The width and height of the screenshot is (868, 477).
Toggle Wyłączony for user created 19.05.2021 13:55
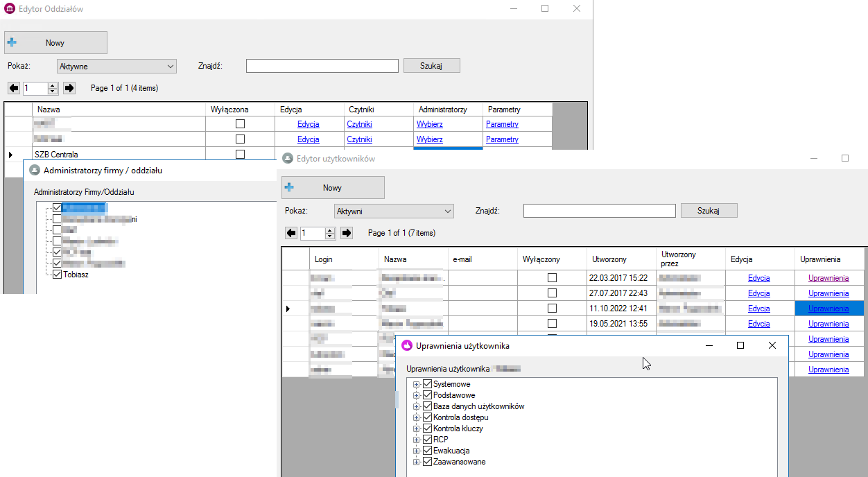pos(552,324)
